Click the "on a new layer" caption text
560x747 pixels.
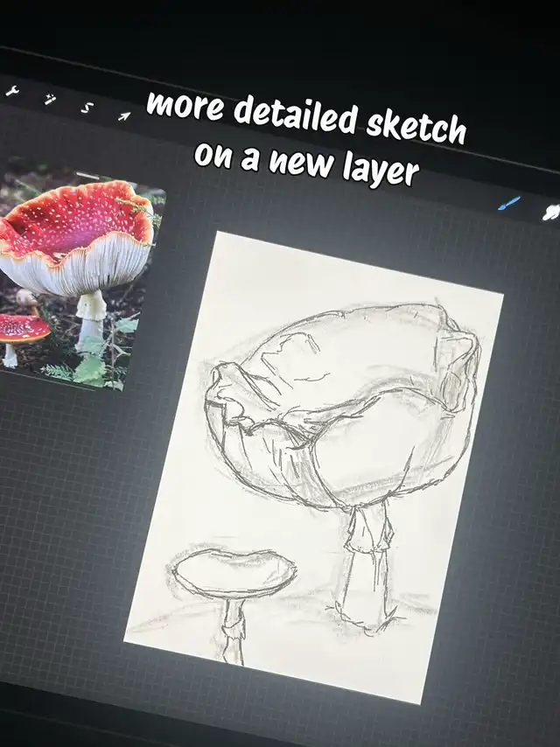click(305, 162)
